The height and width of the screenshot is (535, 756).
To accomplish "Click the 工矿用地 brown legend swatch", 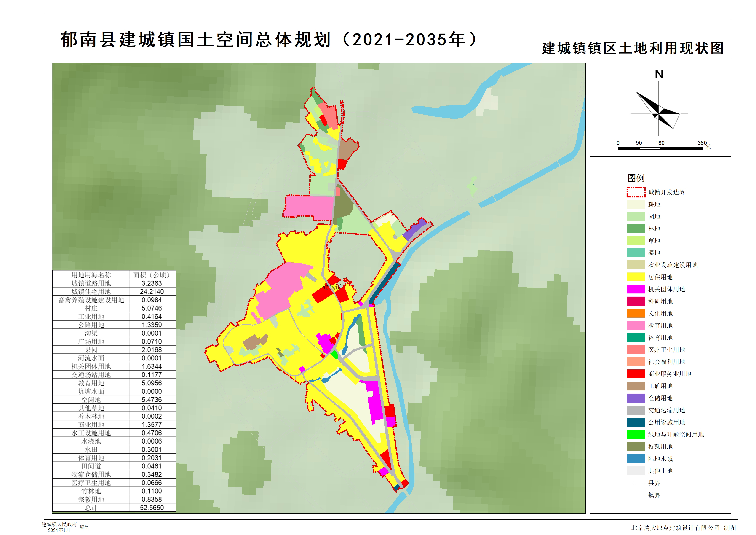I will pyautogui.click(x=636, y=386).
